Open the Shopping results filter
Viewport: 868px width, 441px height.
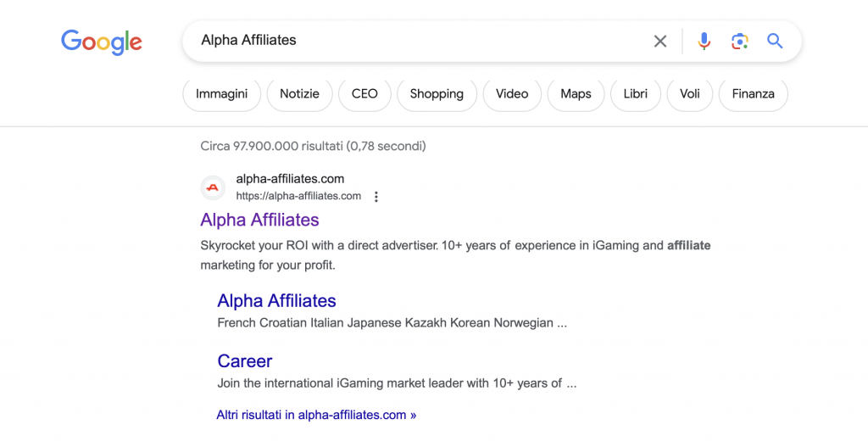(x=437, y=94)
